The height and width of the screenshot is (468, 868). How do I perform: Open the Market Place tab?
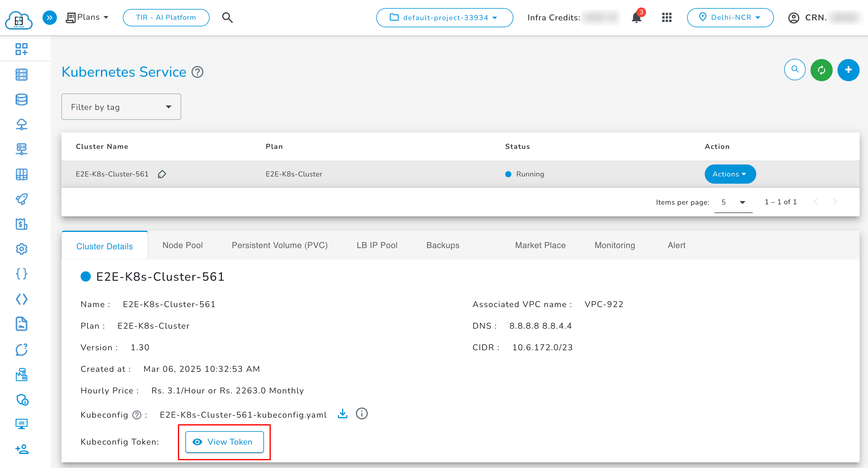coord(540,245)
